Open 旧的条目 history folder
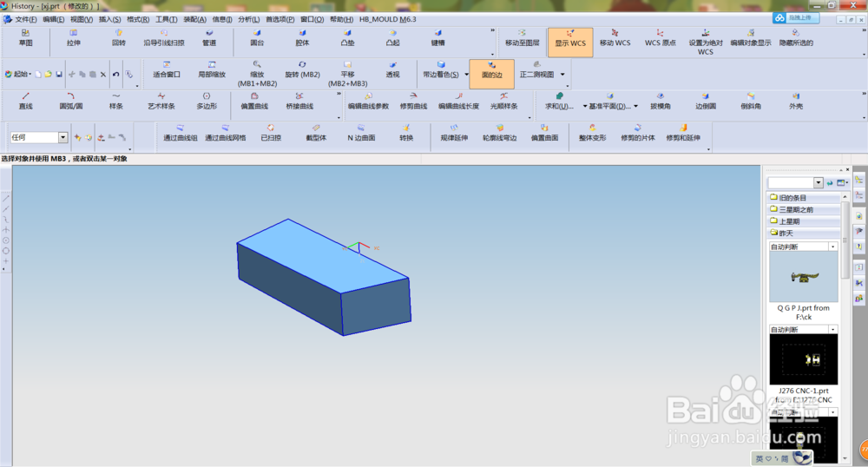This screenshot has width=868, height=467. tap(805, 198)
